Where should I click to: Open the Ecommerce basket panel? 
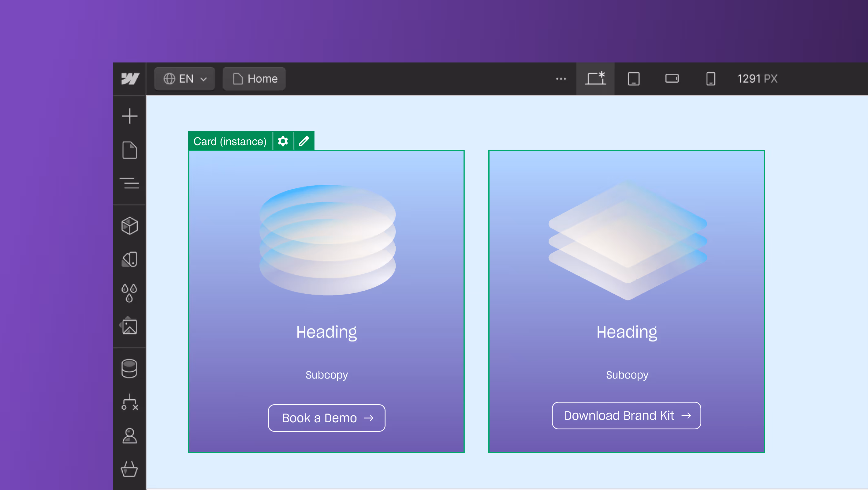(129, 469)
